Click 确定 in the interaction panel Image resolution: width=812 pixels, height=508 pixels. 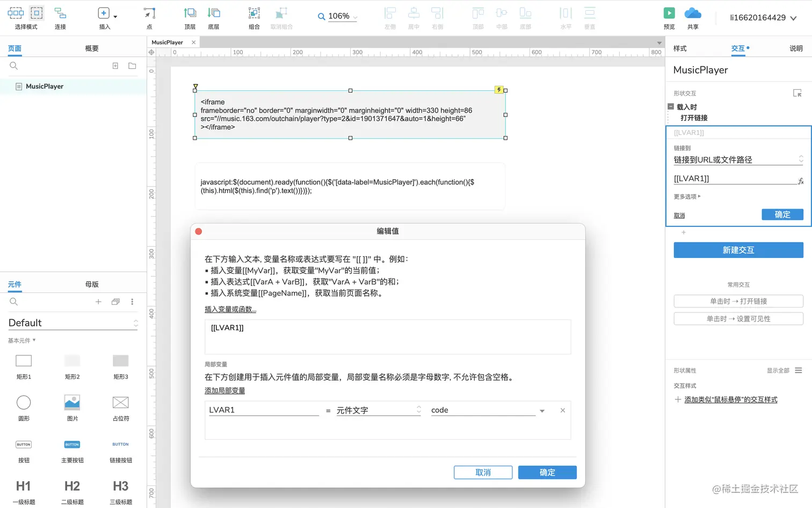[782, 214]
